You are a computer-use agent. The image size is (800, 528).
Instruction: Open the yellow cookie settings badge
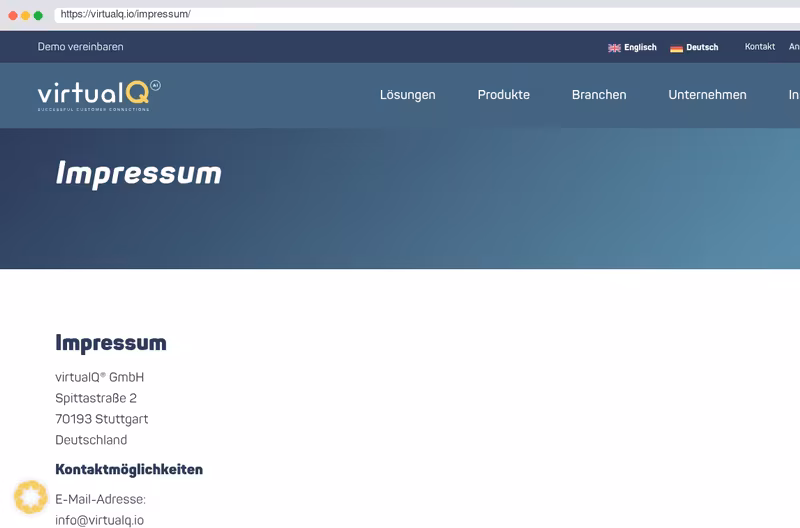(x=31, y=497)
